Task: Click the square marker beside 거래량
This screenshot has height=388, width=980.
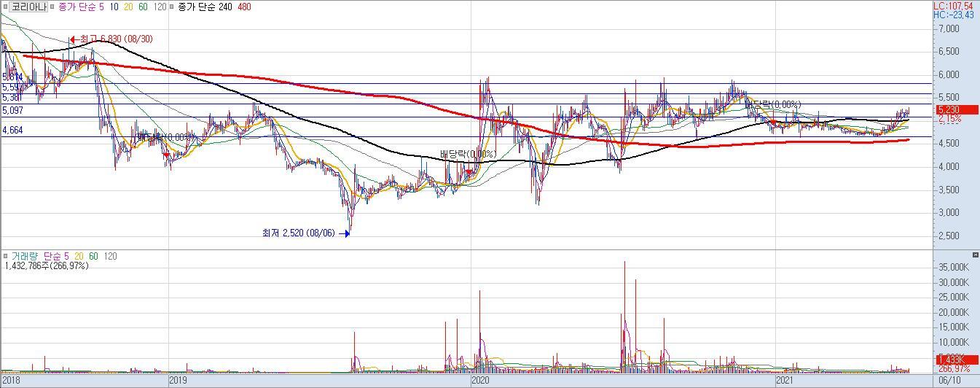Action: click(5, 257)
